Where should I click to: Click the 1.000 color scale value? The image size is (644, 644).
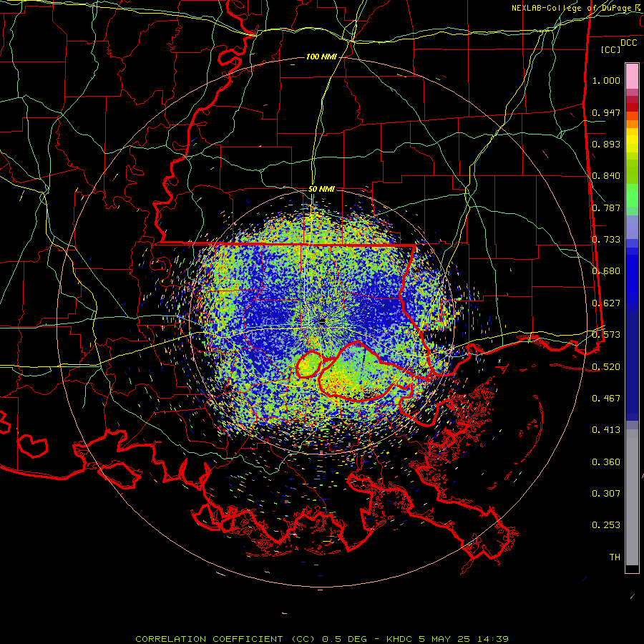(606, 80)
